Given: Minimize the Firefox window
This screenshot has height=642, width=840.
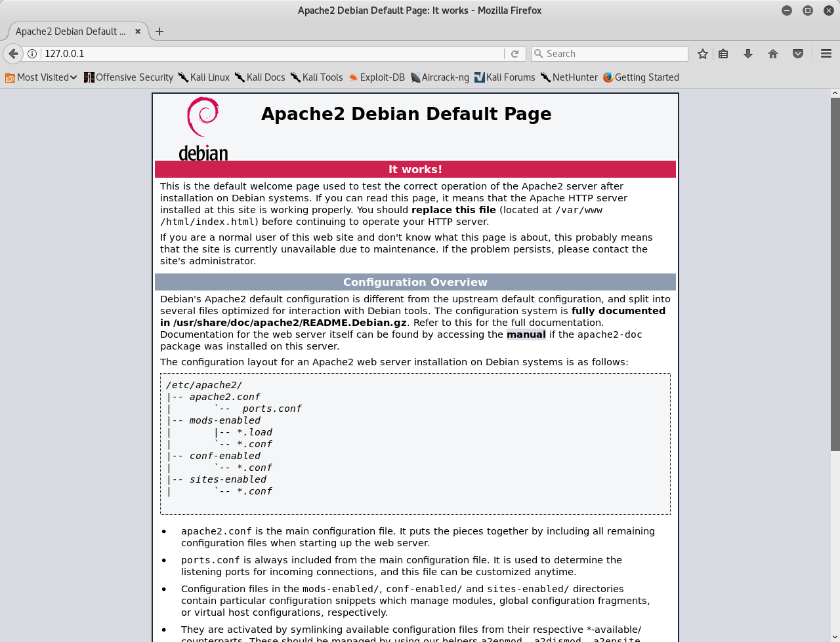Looking at the screenshot, I should 787,10.
